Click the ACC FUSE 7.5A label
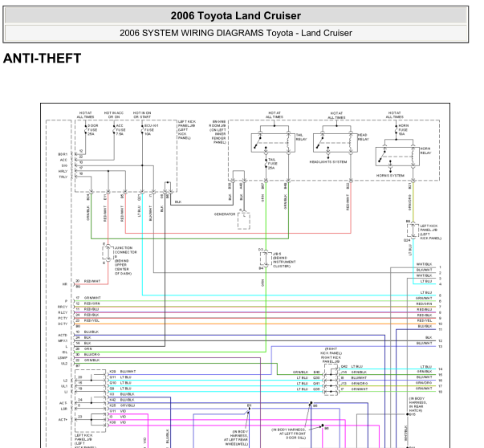 (x=120, y=130)
